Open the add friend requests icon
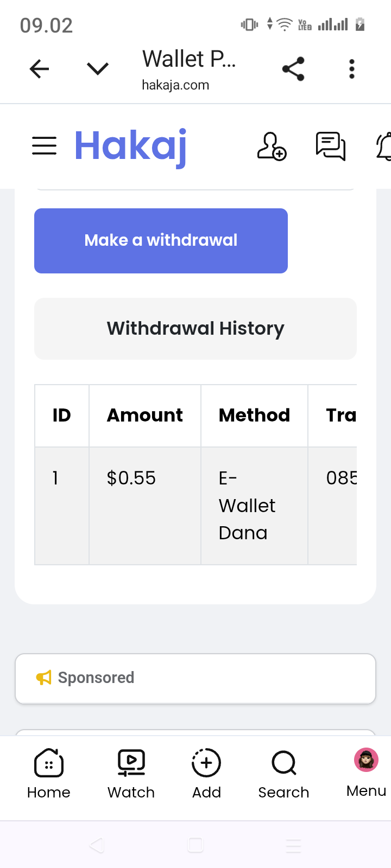Image resolution: width=391 pixels, height=868 pixels. (272, 146)
